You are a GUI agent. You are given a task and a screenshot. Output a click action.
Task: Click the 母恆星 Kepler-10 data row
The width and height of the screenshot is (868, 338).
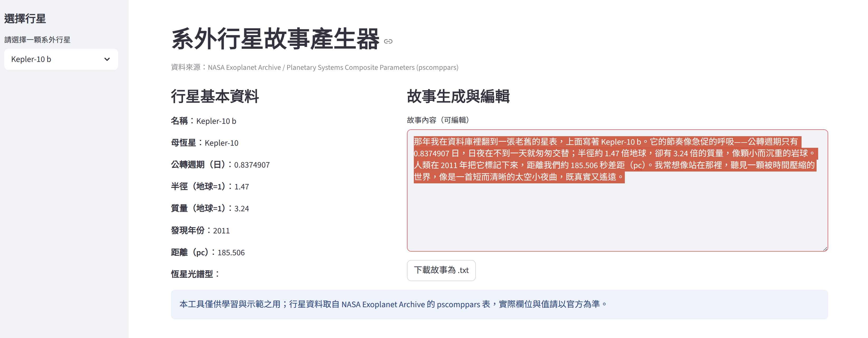point(204,143)
